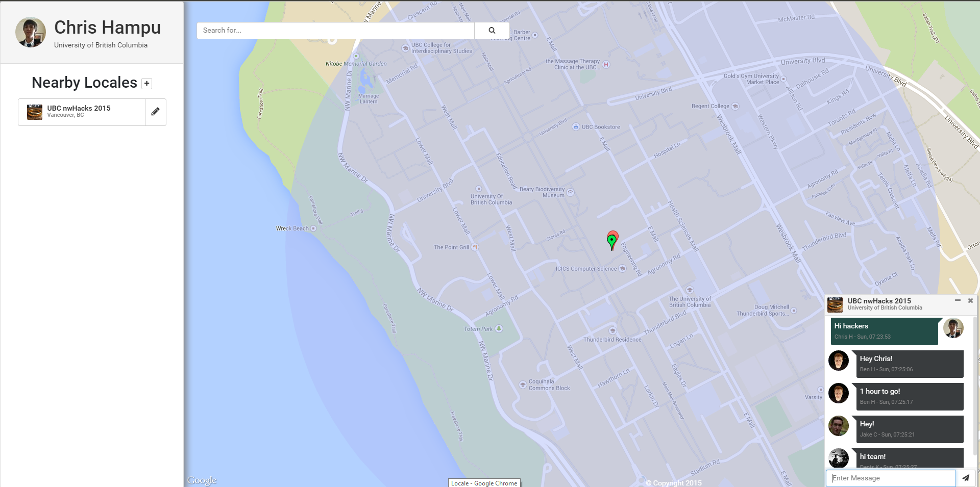Click the search magnifier button
Viewport: 980px width, 487px height.
point(492,31)
